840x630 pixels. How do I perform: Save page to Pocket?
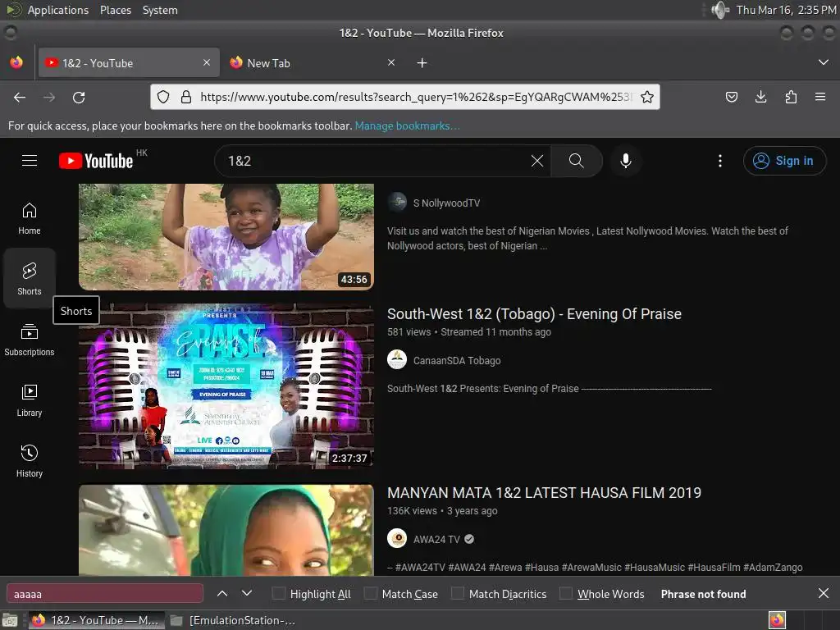[731, 97]
